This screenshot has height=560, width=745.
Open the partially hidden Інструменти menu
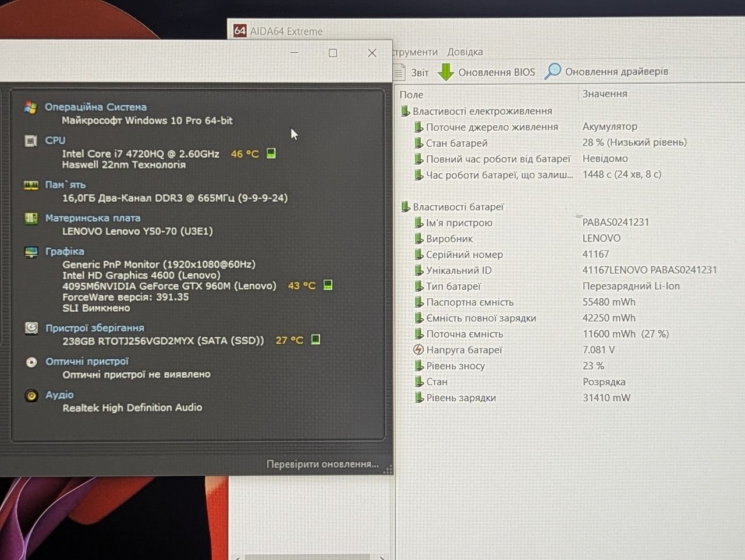[x=416, y=52]
